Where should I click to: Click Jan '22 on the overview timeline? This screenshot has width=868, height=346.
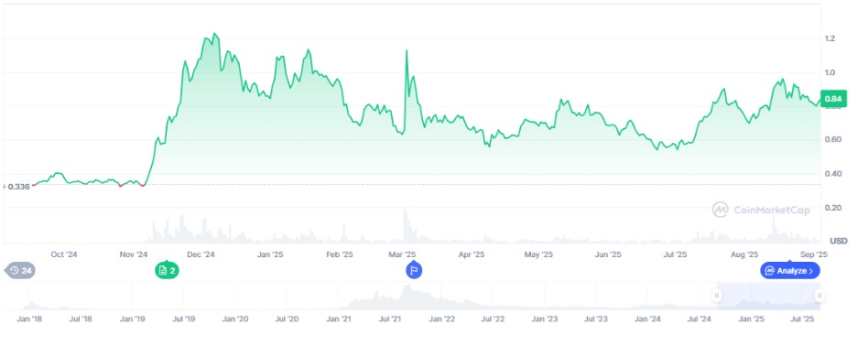tap(441, 319)
